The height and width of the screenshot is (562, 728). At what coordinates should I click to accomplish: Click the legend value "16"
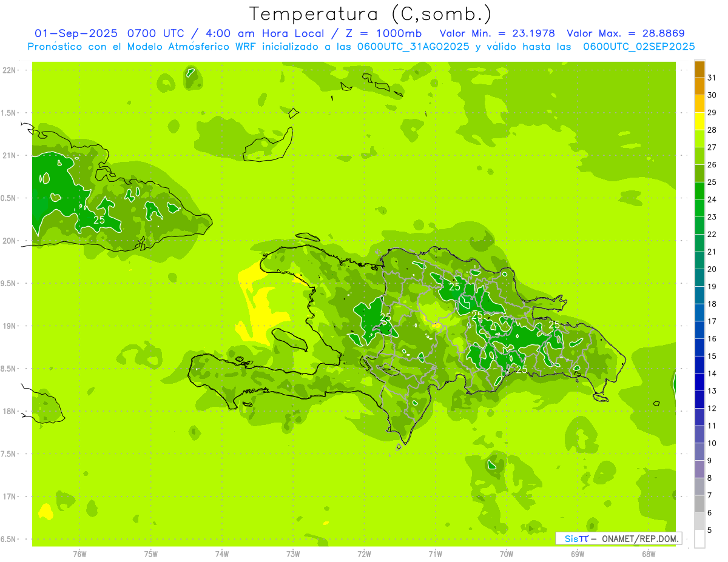712,339
